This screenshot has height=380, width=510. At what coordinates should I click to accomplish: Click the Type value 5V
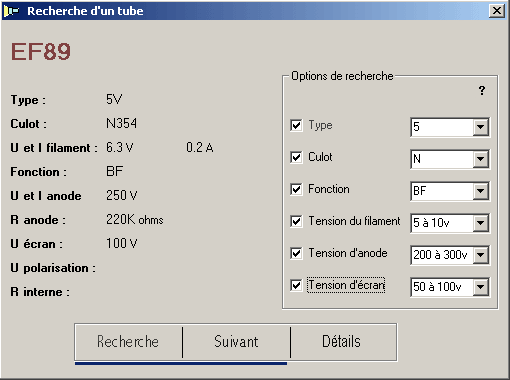pyautogui.click(x=114, y=100)
